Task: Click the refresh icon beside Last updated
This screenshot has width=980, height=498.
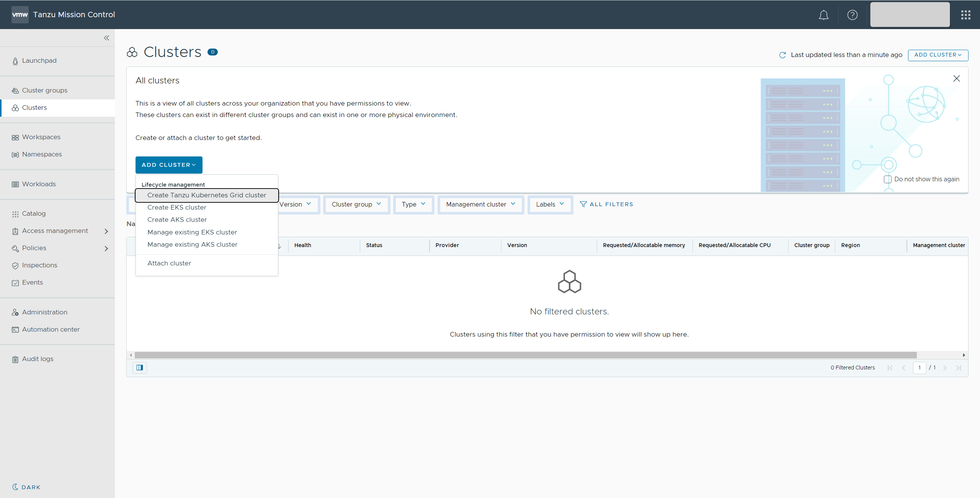Action: pyautogui.click(x=782, y=55)
